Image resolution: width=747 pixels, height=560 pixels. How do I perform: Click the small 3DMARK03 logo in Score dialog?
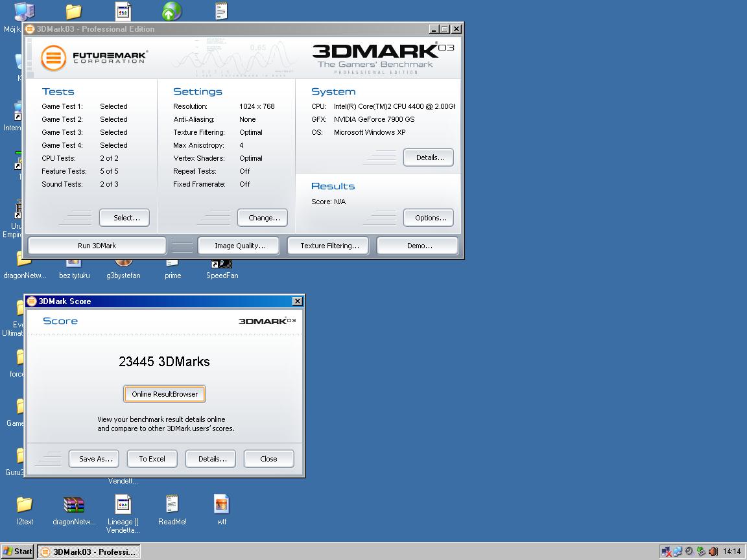[x=267, y=321]
